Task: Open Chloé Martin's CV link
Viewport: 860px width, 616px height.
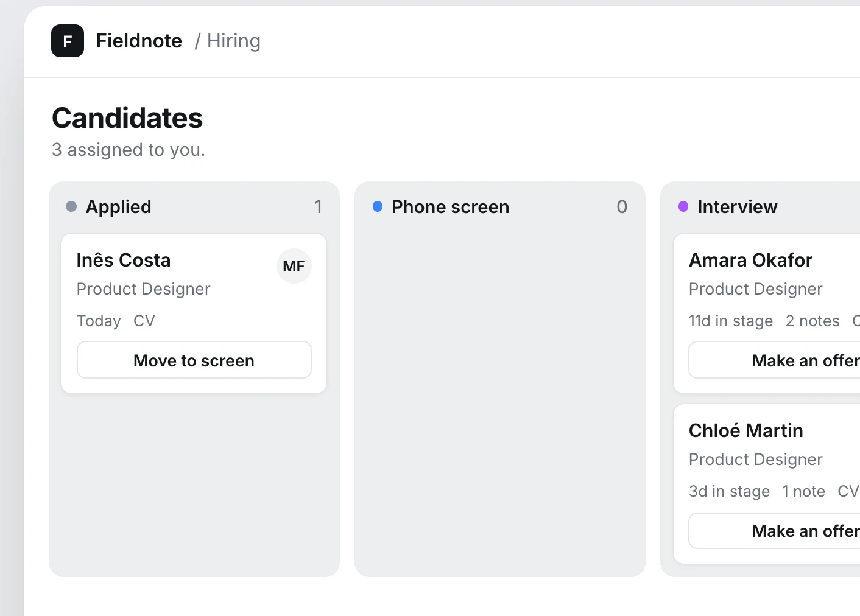Action: 848,491
